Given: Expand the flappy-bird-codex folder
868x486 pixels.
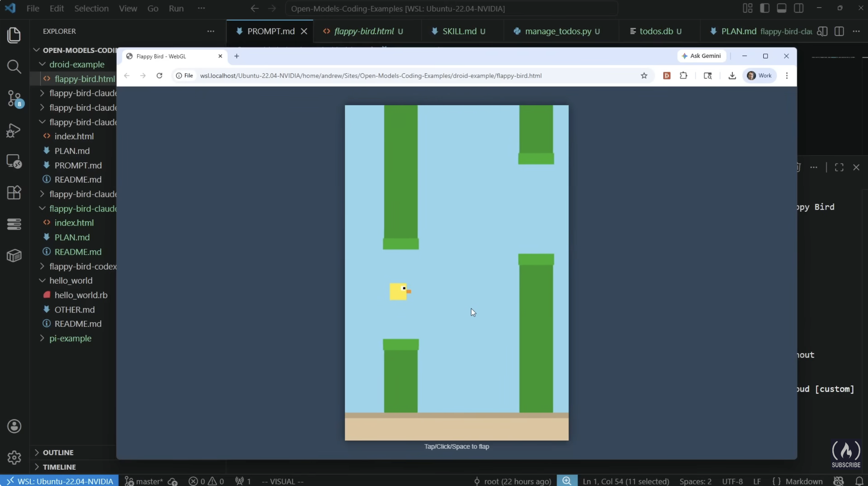Looking at the screenshot, I should 83,266.
